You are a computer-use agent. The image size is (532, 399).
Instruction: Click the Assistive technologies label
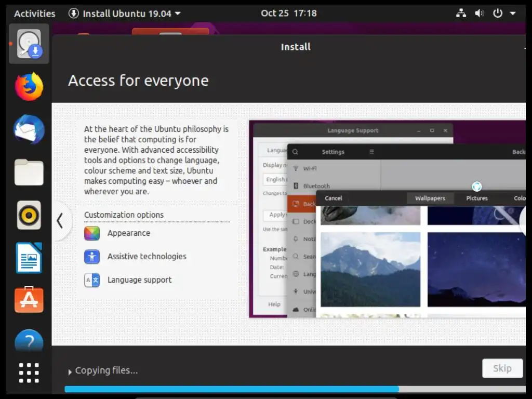pyautogui.click(x=147, y=257)
